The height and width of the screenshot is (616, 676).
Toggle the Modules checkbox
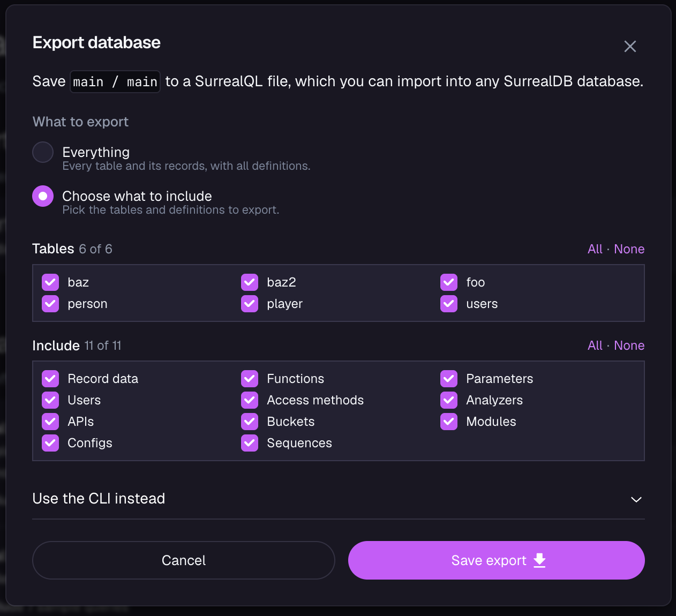pyautogui.click(x=449, y=422)
